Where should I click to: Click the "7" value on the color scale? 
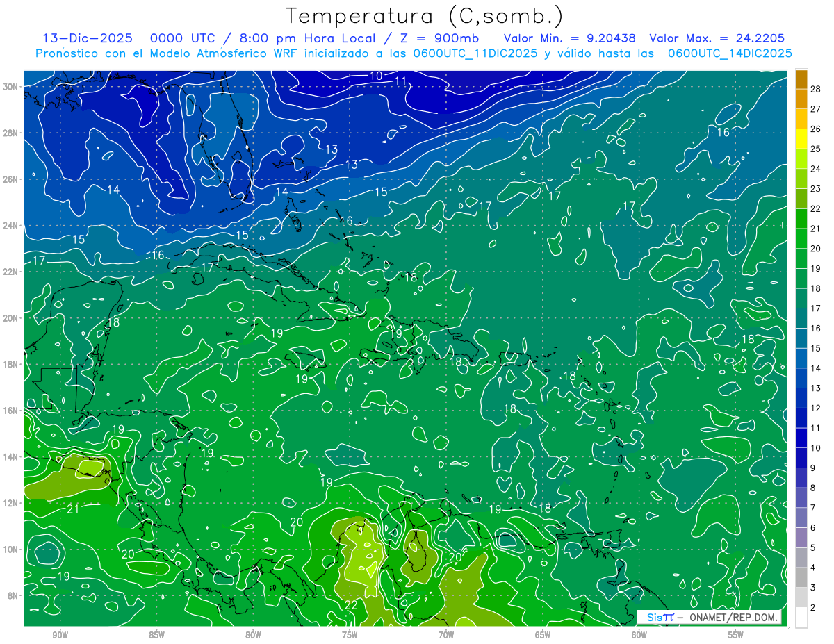pyautogui.click(x=813, y=508)
